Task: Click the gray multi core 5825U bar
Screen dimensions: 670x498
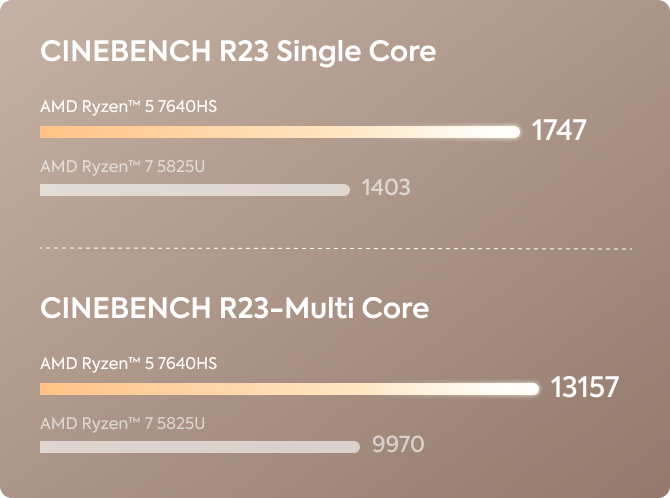Action: [200, 447]
